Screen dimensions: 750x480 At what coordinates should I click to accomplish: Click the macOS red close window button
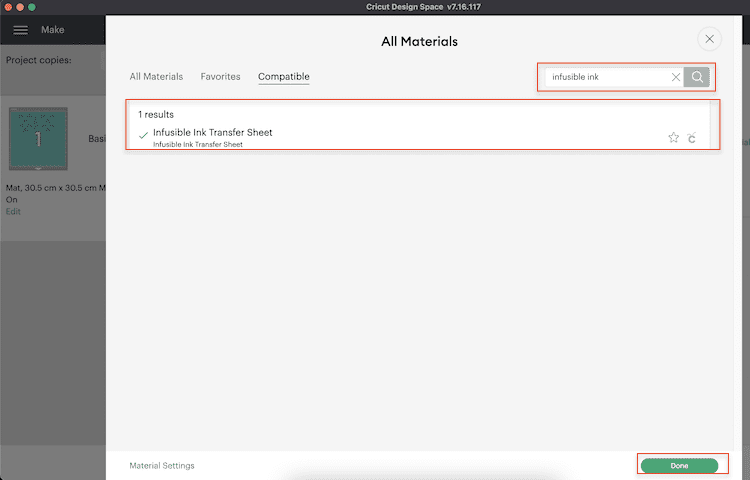pyautogui.click(x=8, y=7)
